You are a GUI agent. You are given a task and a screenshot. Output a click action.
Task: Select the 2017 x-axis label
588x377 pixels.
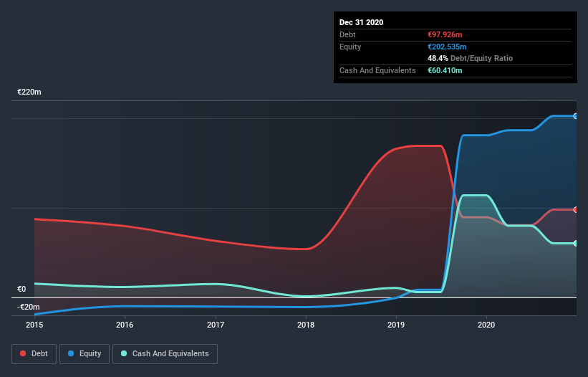pyautogui.click(x=216, y=325)
